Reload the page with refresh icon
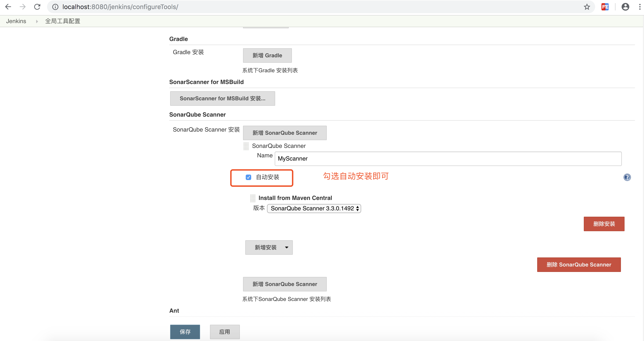This screenshot has width=644, height=341. (37, 7)
